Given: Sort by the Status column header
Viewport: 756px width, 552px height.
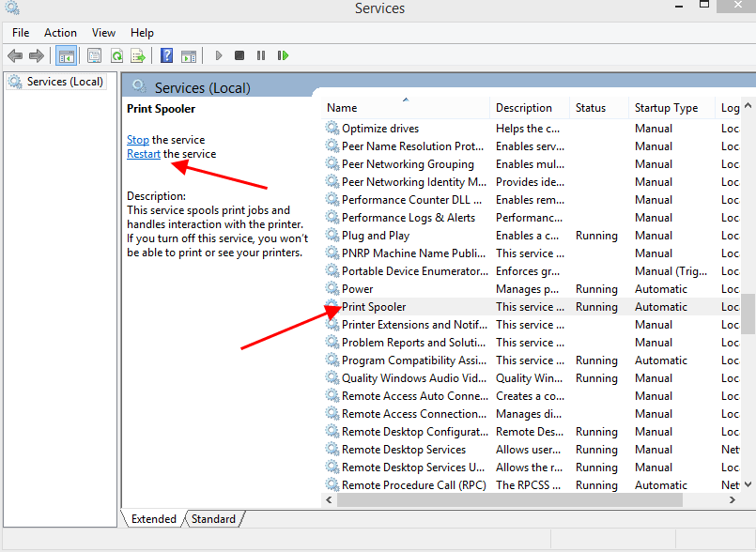Looking at the screenshot, I should pos(599,108).
